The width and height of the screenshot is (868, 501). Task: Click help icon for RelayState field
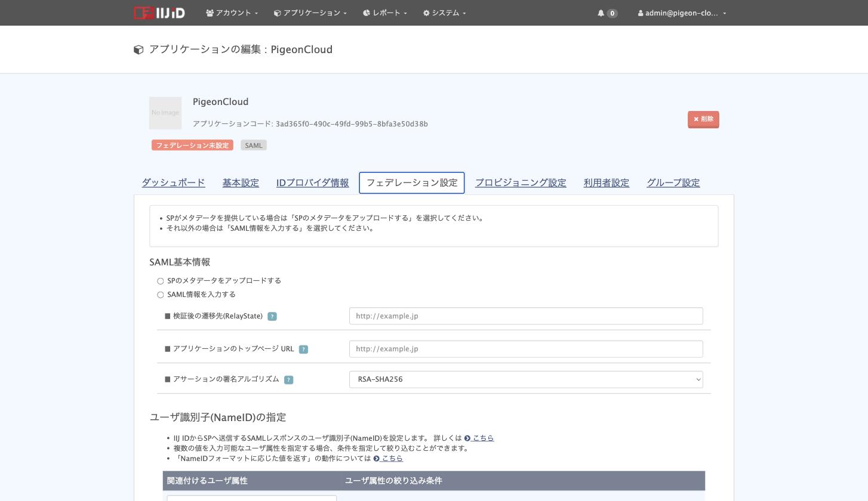tap(272, 317)
